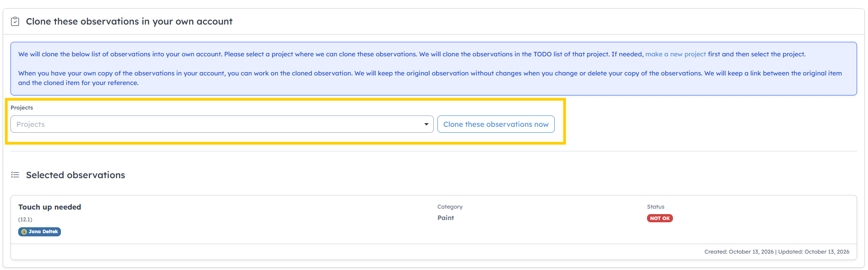Follow the make a new project link
The width and height of the screenshot is (868, 270).
click(x=675, y=54)
